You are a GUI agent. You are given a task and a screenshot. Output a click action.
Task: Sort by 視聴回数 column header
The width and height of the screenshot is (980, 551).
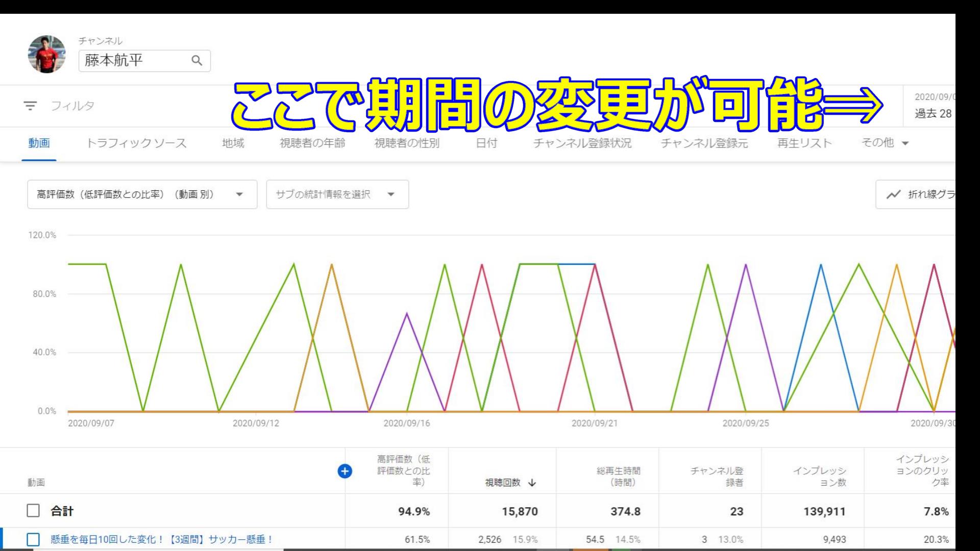pos(503,483)
